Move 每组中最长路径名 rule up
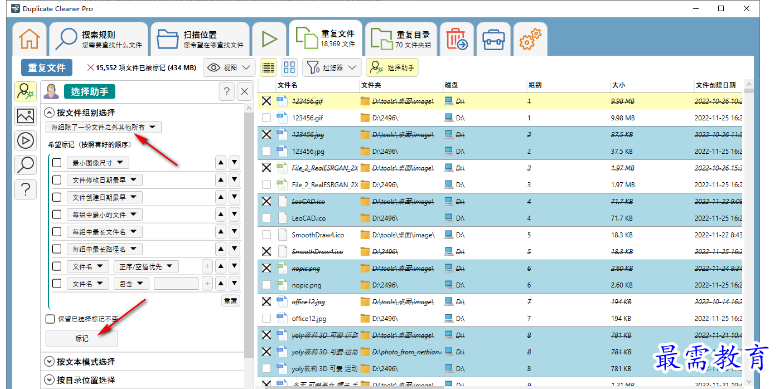Screen dimensions: 777x389 coord(221,249)
